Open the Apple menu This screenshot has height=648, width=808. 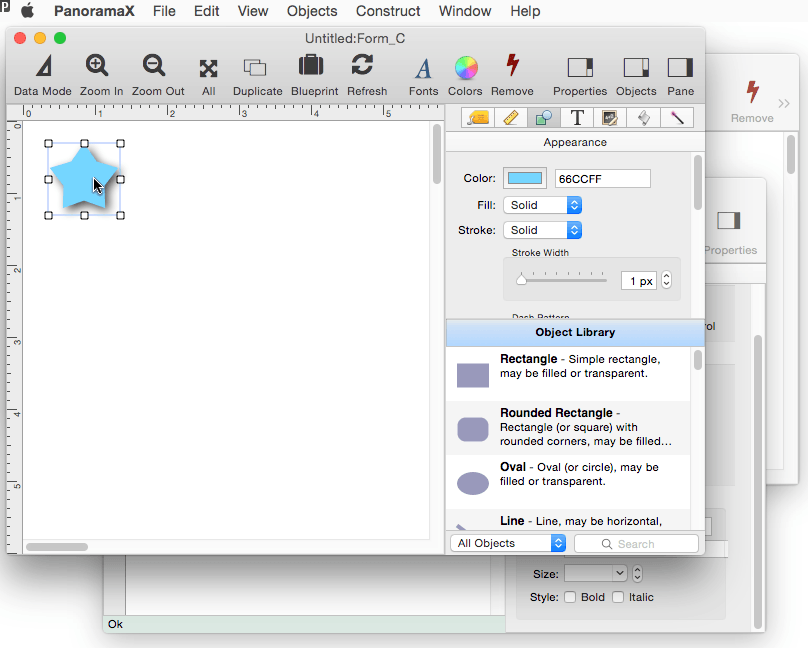pyautogui.click(x=27, y=11)
